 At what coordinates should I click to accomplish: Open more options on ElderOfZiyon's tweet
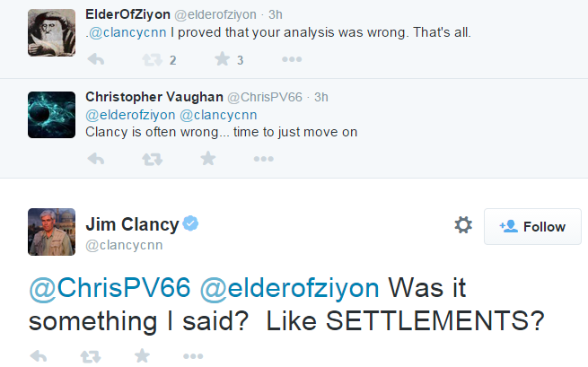tap(292, 60)
